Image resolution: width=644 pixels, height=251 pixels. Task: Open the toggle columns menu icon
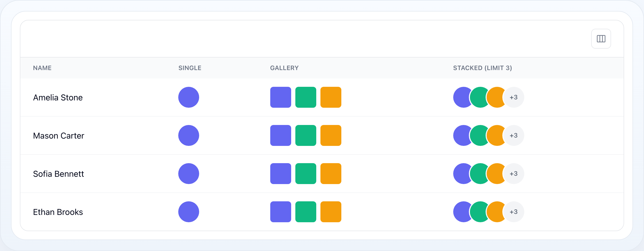pyautogui.click(x=601, y=39)
